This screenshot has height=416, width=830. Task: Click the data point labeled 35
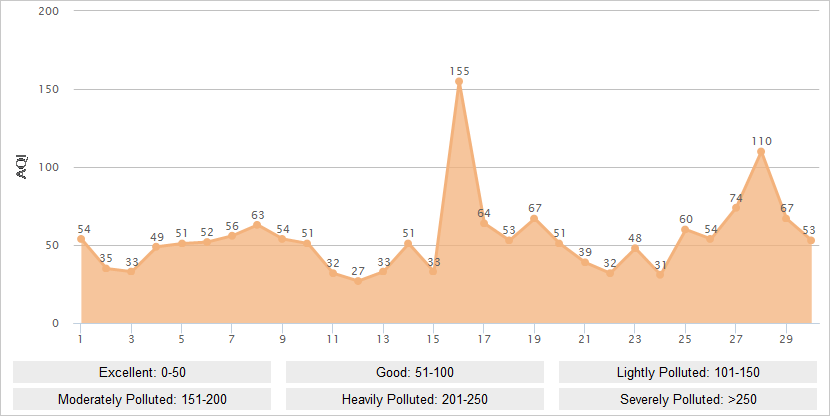pos(106,268)
